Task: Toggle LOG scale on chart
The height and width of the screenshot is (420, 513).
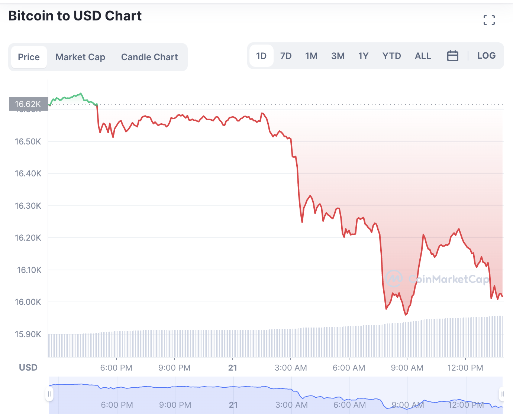Action: [x=486, y=56]
